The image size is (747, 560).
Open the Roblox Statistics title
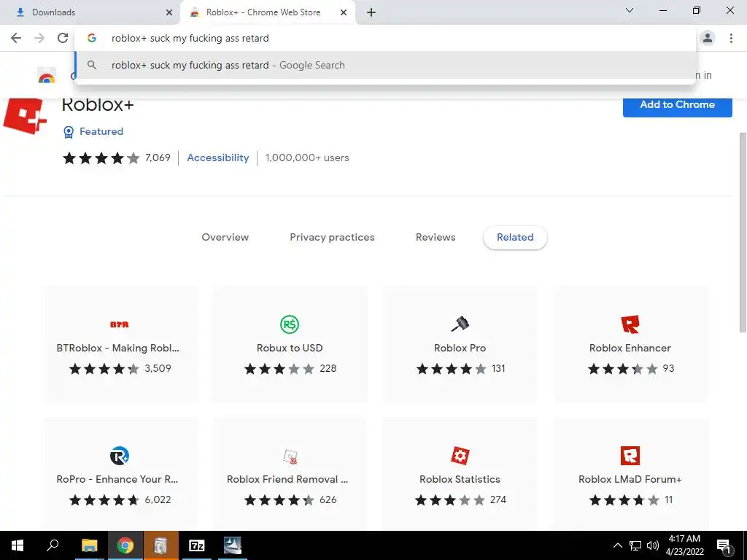(x=460, y=480)
